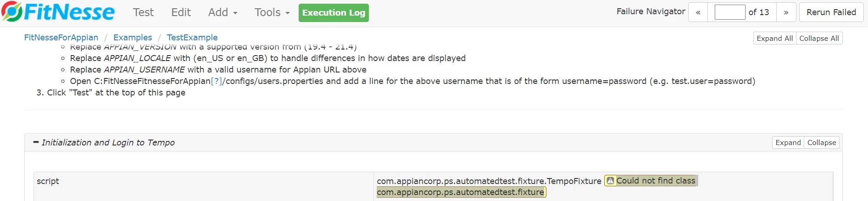Screen dimensions: 868x201
Task: Go to previous failure with « button
Action: point(698,12)
